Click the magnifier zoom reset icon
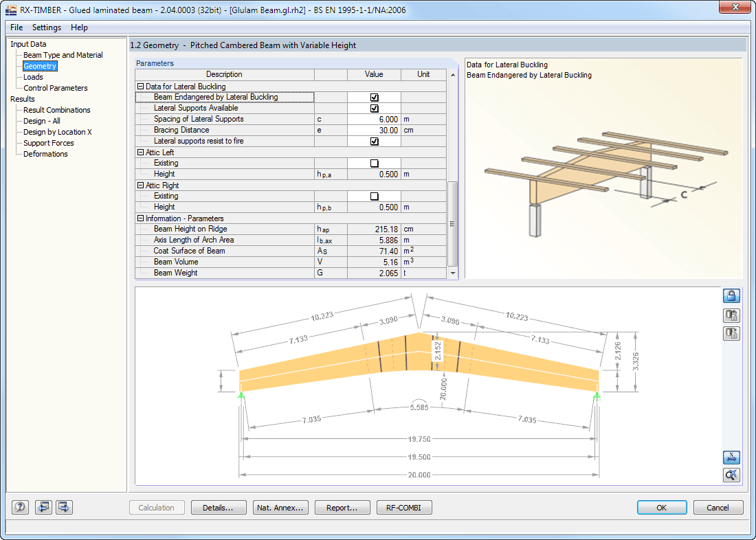The height and width of the screenshot is (540, 756). tap(731, 475)
